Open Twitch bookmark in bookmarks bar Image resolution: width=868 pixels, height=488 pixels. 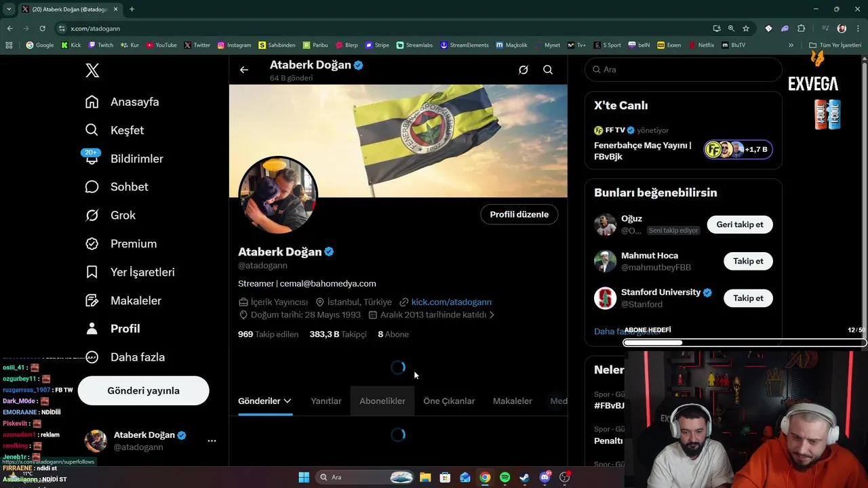point(100,45)
